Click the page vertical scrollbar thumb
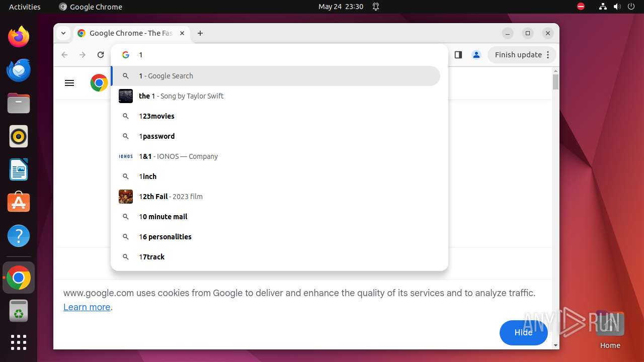This screenshot has height=362, width=644. [555, 82]
